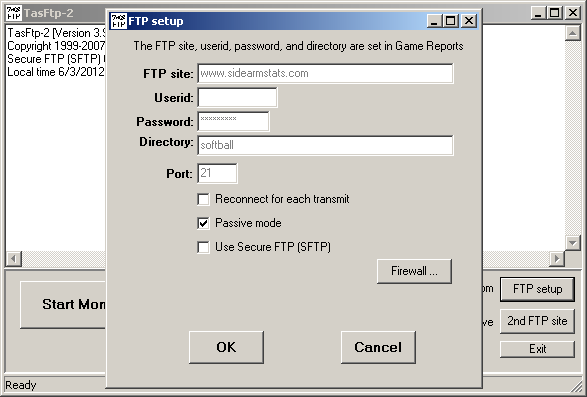Screen dimensions: 587x397
Task: Click the Password field
Action: click(233, 121)
